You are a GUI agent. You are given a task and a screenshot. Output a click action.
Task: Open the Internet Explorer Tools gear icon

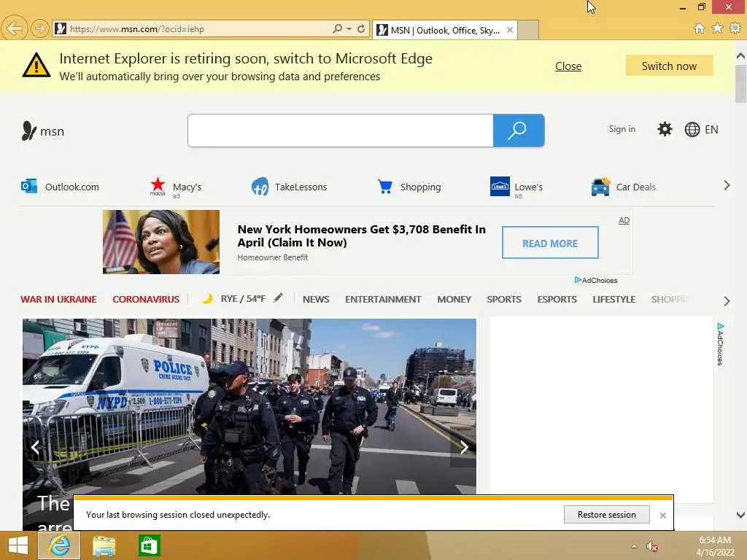click(x=735, y=28)
